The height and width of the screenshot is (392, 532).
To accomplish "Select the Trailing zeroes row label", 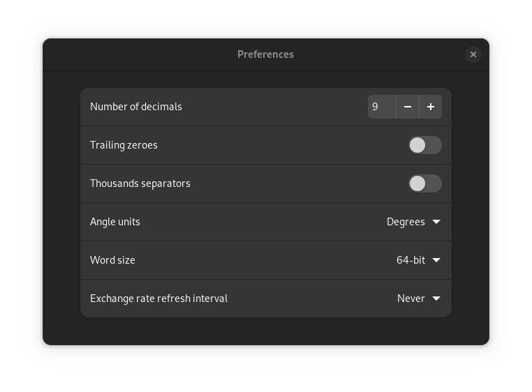I will point(124,145).
